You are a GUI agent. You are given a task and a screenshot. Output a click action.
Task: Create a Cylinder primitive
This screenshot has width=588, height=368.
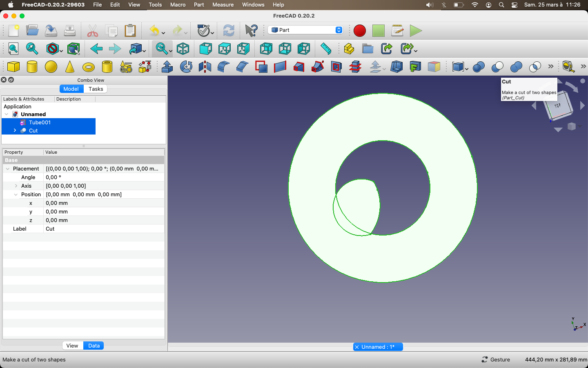tap(32, 67)
